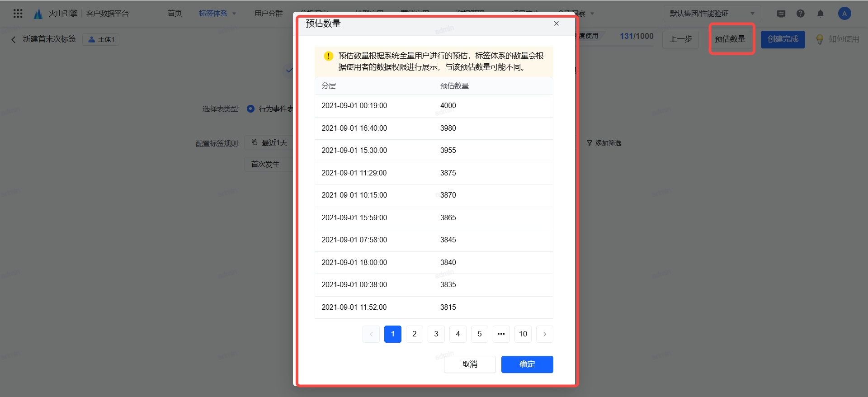
Task: Click the ellipsis to jump more pages
Action: pos(501,334)
